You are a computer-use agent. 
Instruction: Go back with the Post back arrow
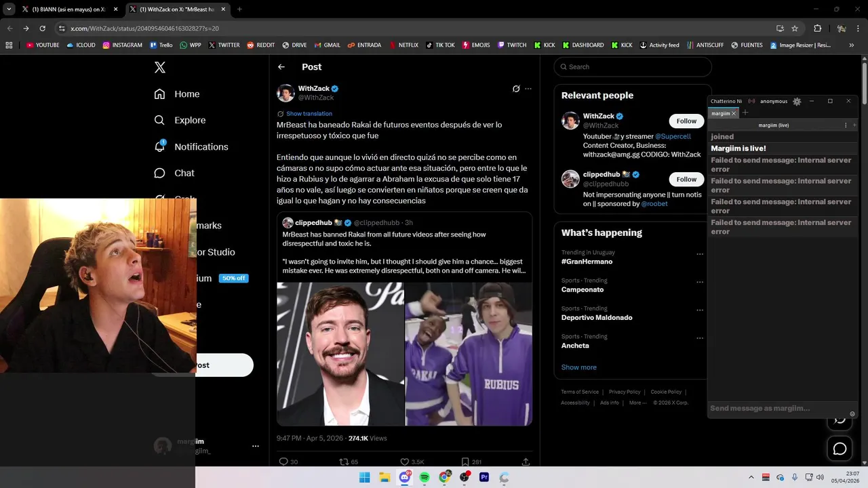(281, 67)
